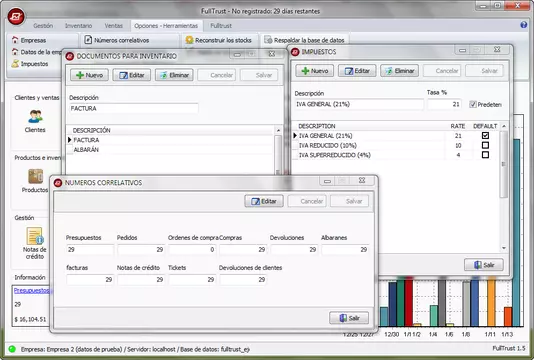The width and height of the screenshot is (534, 360).
Task: Open Números correlativos from the ribbon
Action: (x=117, y=40)
